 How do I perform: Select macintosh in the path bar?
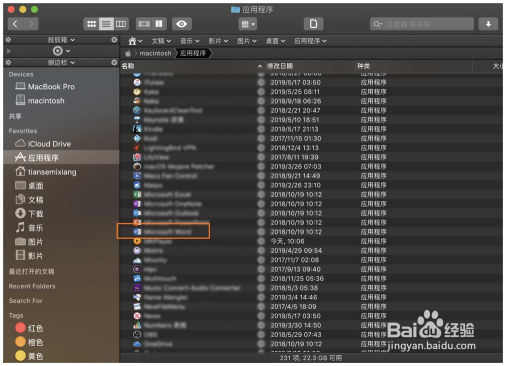click(x=155, y=53)
